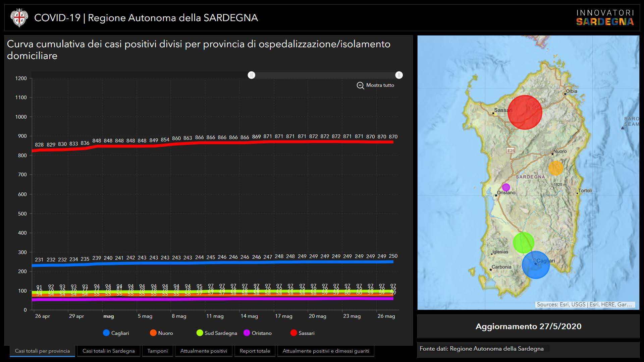Screen dimensions: 644x362
Task: Click the red Sassari bubble on map
Action: point(525,112)
